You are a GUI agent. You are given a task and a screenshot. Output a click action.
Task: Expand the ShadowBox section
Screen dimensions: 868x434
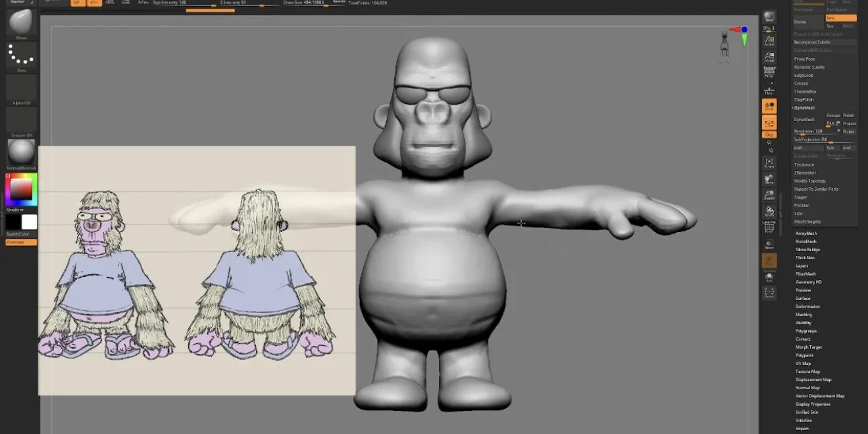pos(805,91)
